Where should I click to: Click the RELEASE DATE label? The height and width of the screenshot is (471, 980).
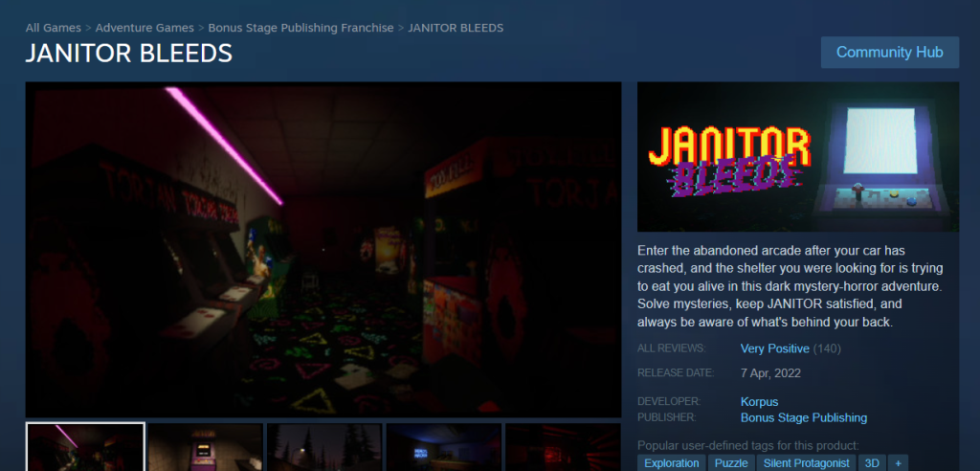[675, 372]
